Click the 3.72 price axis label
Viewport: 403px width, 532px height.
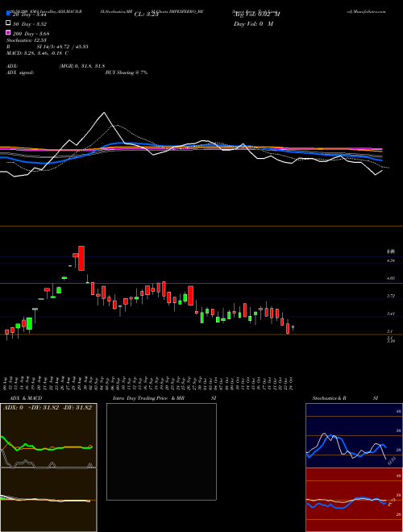[391, 296]
